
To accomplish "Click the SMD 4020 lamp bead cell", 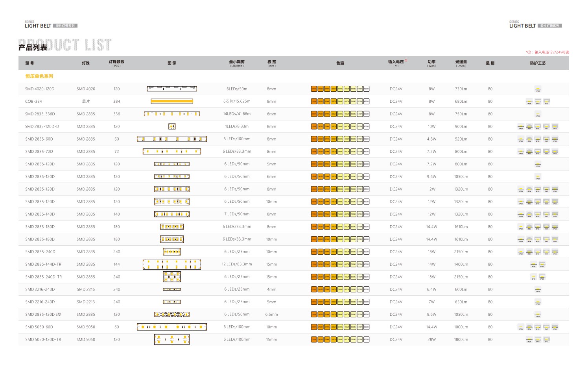I will pos(86,89).
